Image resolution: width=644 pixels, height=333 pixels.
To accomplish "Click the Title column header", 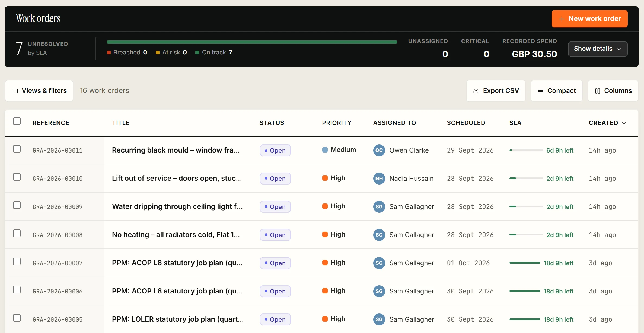I will pos(121,123).
